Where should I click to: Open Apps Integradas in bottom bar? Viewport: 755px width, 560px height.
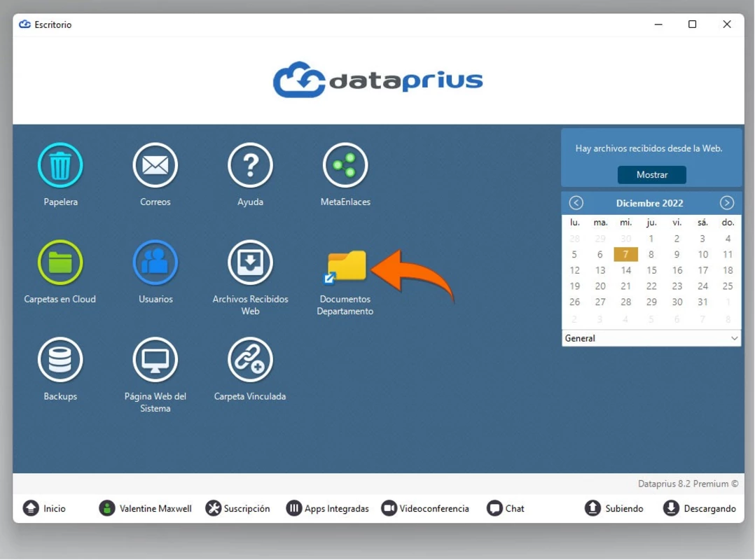(328, 508)
